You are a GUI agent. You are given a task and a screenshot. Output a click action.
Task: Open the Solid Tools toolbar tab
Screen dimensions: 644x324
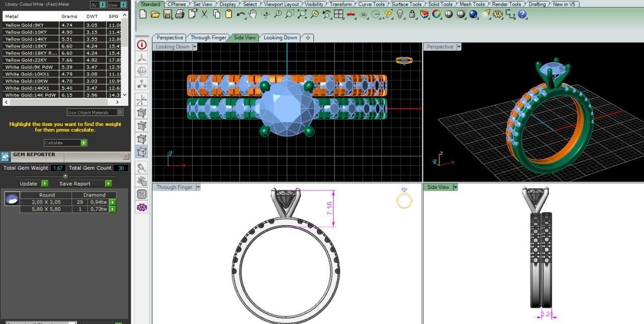(440, 4)
